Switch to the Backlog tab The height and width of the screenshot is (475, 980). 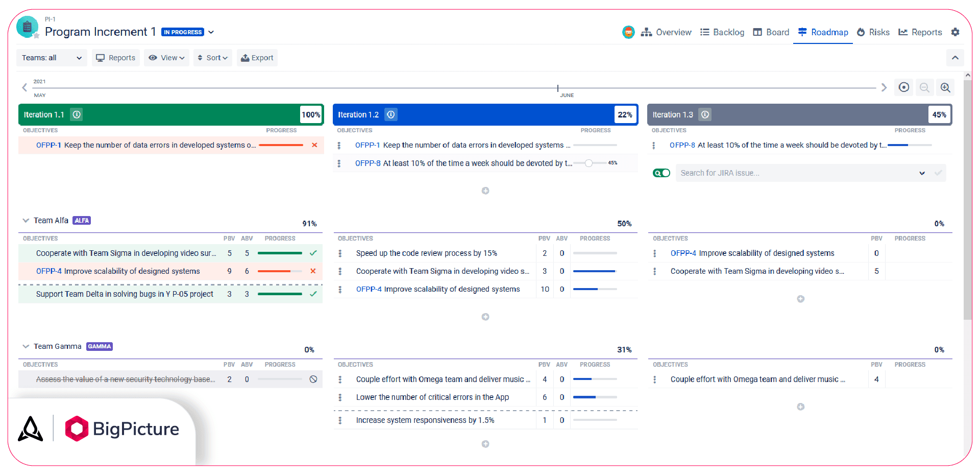(722, 32)
